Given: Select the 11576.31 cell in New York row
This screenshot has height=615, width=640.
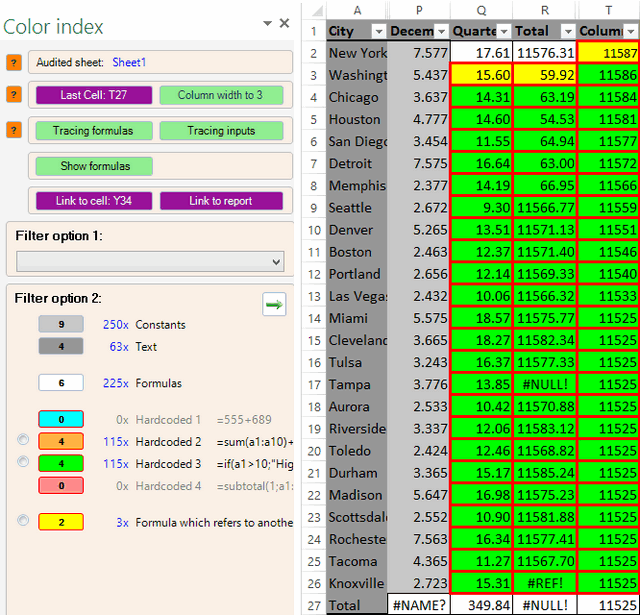Looking at the screenshot, I should pyautogui.click(x=545, y=53).
